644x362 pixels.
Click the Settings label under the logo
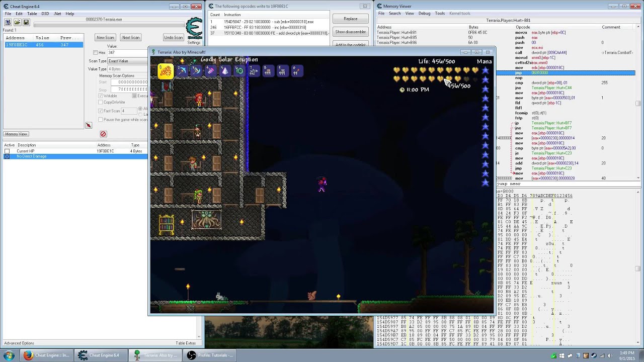pos(194,43)
